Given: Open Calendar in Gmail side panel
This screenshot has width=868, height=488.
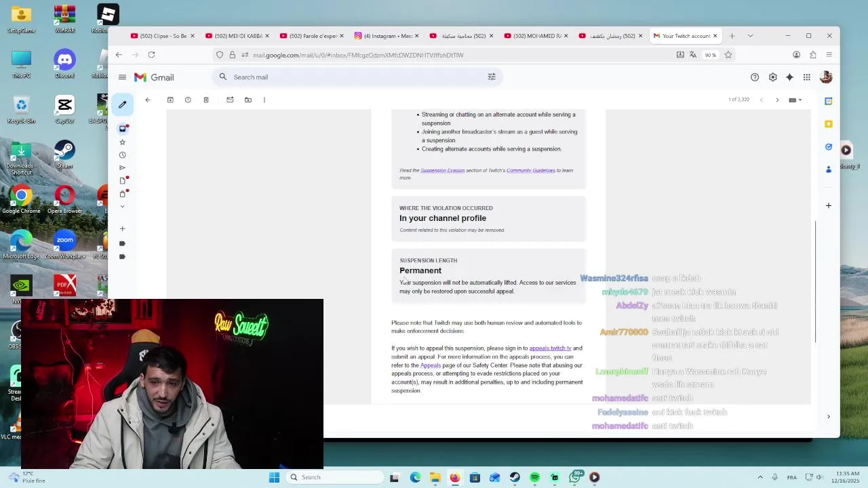Looking at the screenshot, I should pos(829,101).
